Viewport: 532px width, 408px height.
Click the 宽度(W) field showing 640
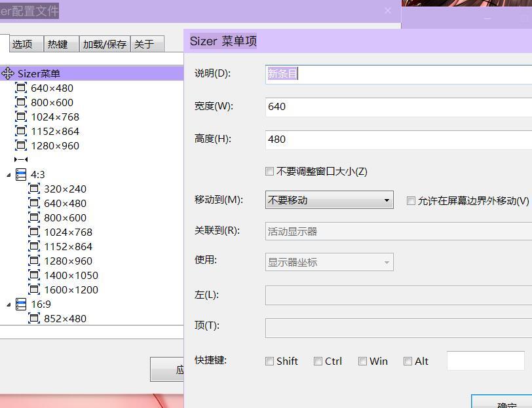coord(398,107)
